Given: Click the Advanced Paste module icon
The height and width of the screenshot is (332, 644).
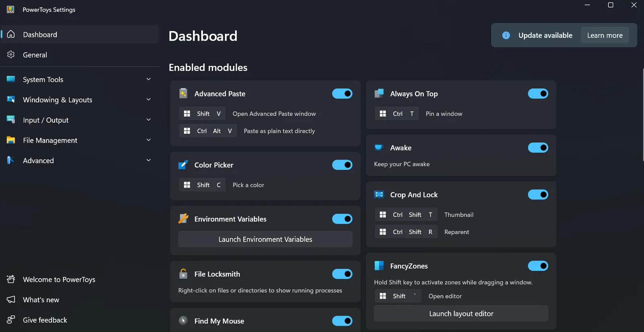Looking at the screenshot, I should (183, 94).
